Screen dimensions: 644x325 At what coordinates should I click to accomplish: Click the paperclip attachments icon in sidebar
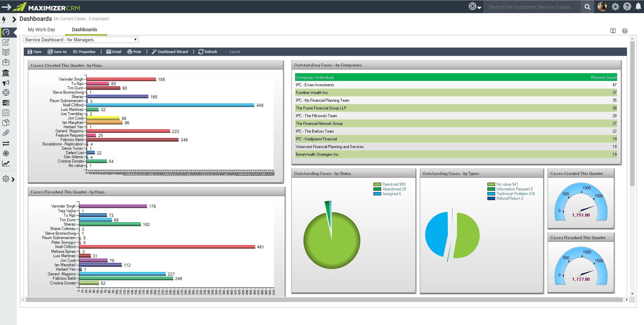[6, 133]
